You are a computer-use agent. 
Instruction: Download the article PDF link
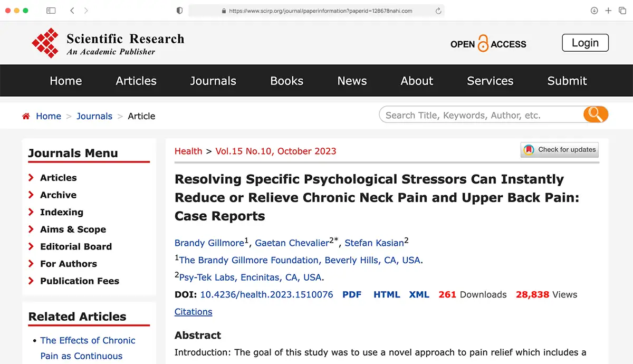[352, 294]
